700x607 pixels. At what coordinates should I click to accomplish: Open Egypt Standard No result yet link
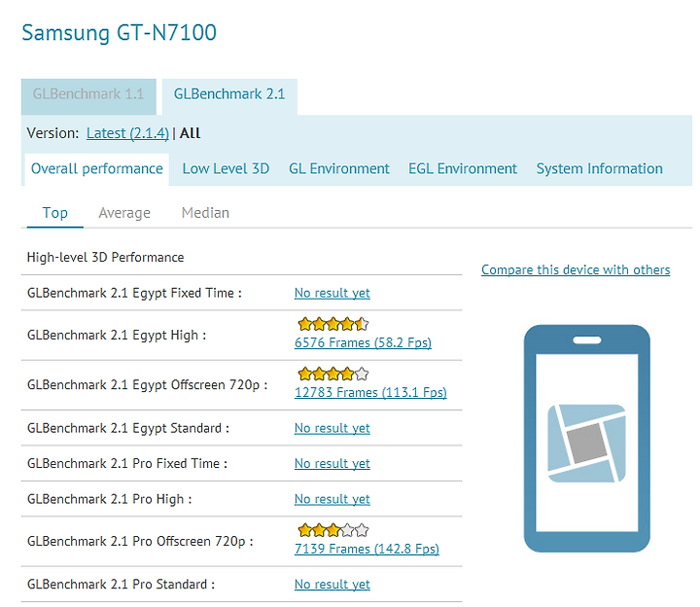pos(332,428)
